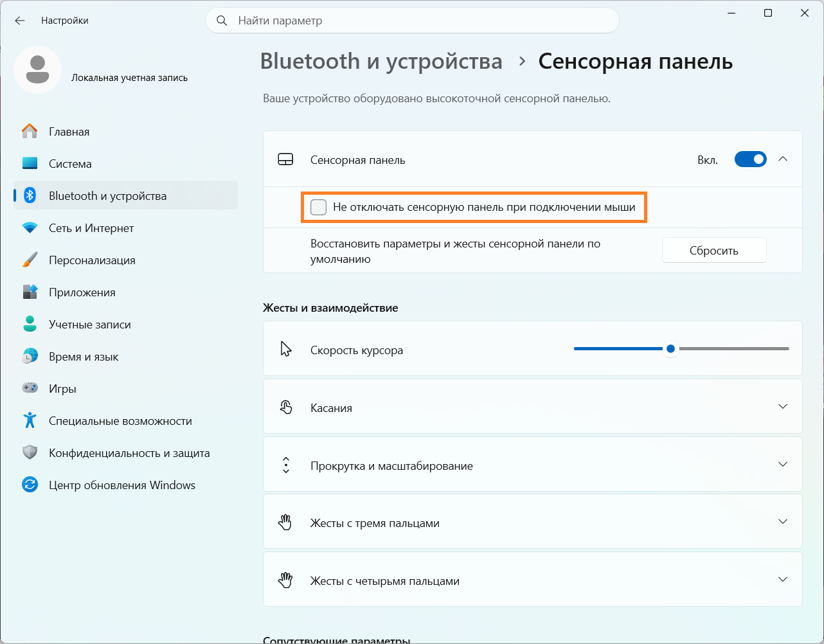Check Не отключать сенсорную панель при подключении мыши
Viewport: 824px width, 644px height.
click(x=318, y=207)
